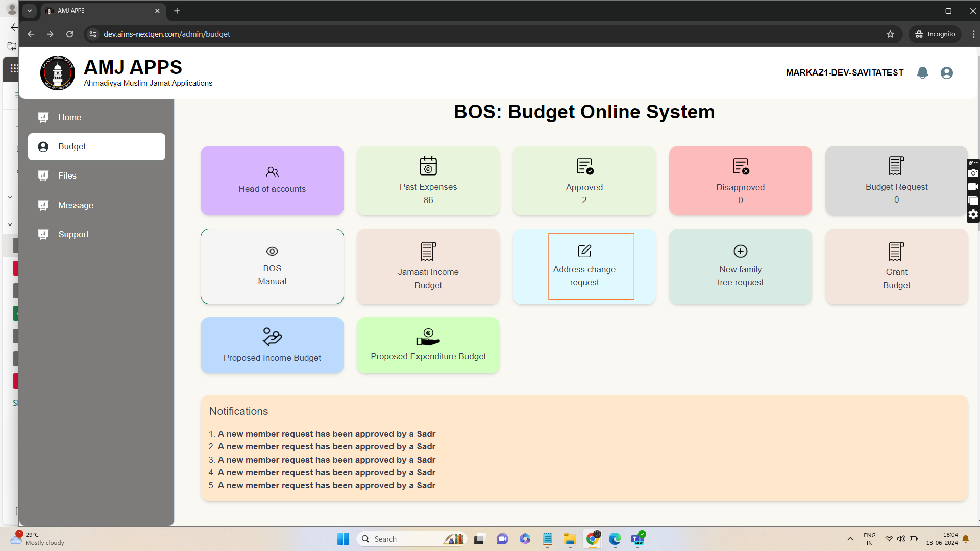View the BOS Manual card

[272, 266]
